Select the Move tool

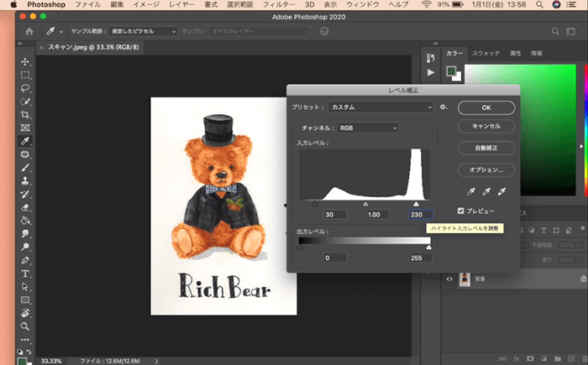click(25, 62)
